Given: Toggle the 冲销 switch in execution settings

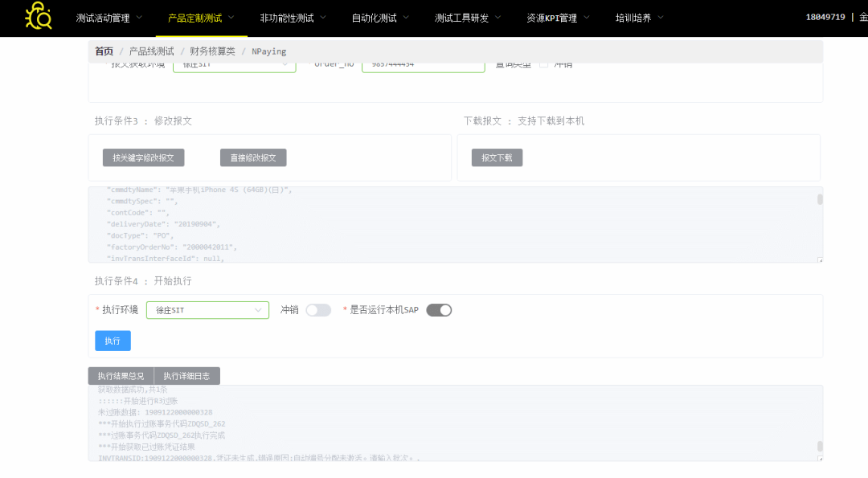Looking at the screenshot, I should 318,310.
